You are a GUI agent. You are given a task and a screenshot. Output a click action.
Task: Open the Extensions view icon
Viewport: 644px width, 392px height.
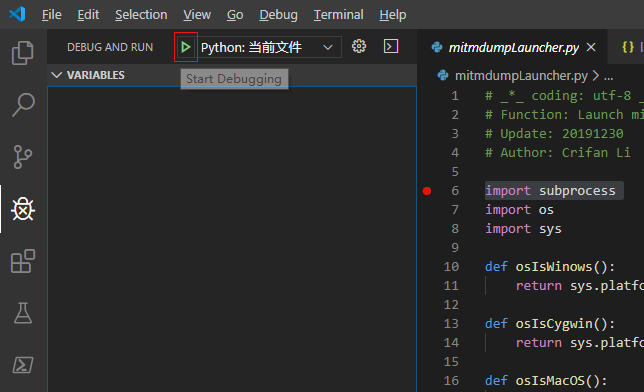23,261
